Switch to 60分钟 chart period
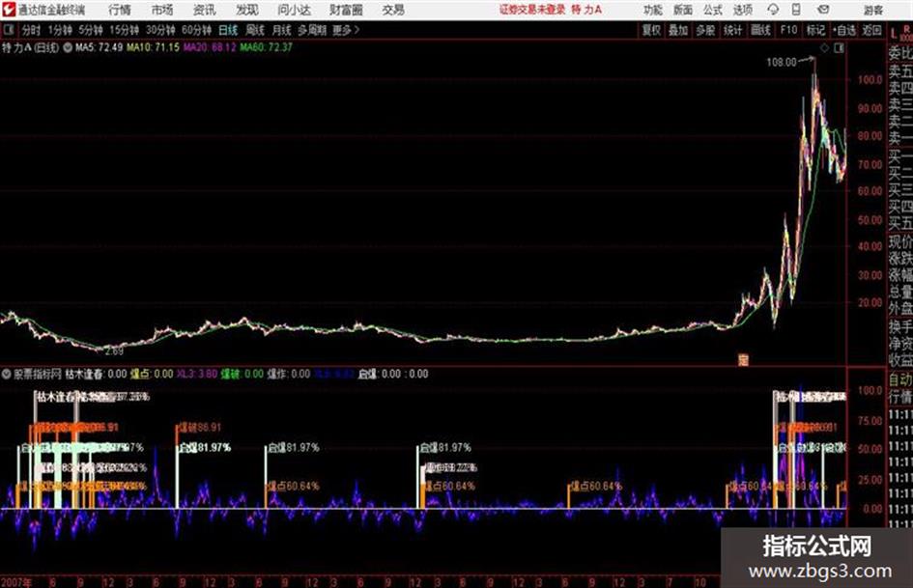The image size is (913, 588). (196, 30)
